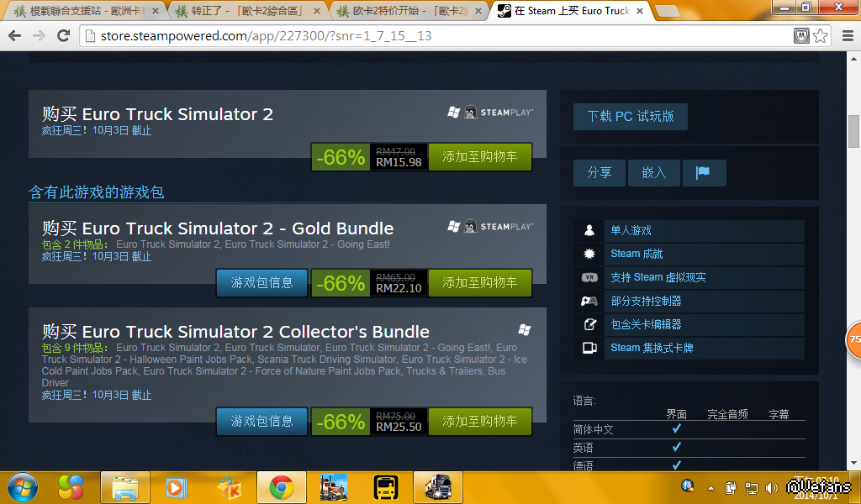
Task: Click the page vertical scrollbar thumb
Action: pyautogui.click(x=853, y=131)
